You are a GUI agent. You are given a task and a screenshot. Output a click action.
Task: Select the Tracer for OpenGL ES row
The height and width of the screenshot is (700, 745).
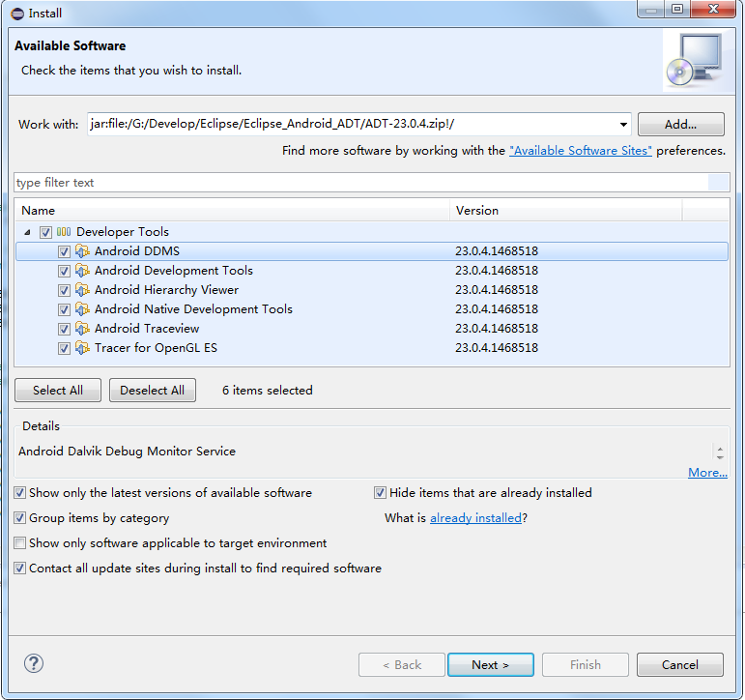[372, 348]
